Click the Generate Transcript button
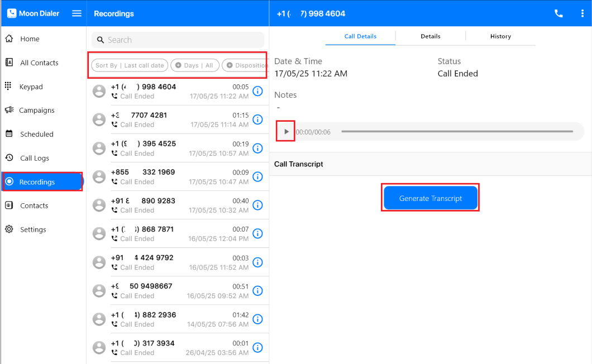Screen dimensions: 592x364 pyautogui.click(x=430, y=198)
